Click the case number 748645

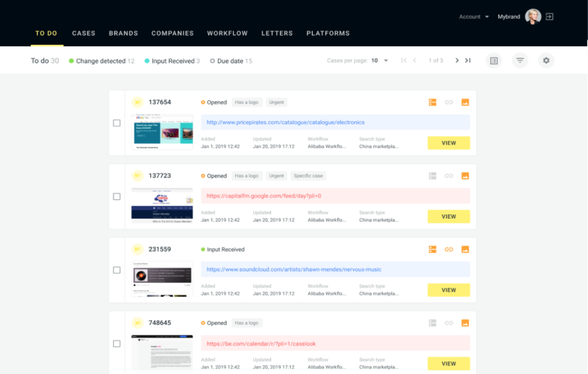pyautogui.click(x=160, y=323)
